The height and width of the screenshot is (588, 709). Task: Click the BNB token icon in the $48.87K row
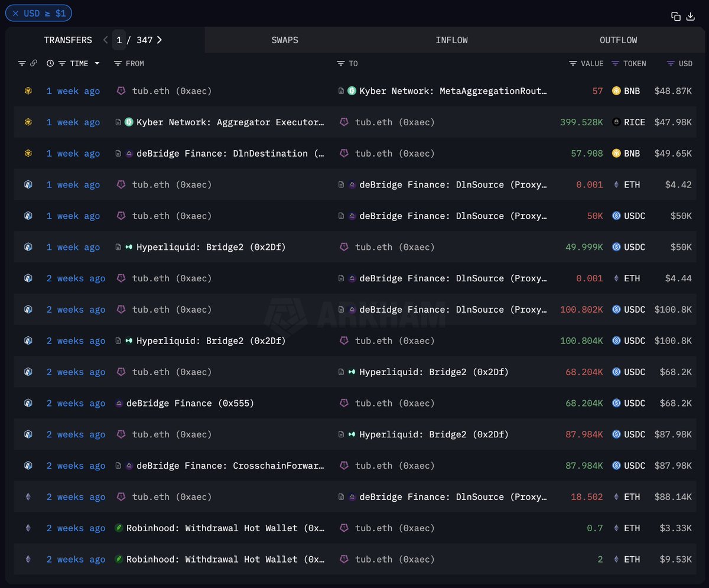616,91
